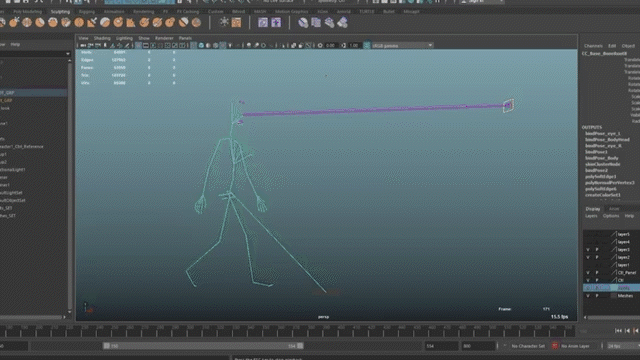Viewport: 640px width, 360px height.
Task: Go to start of playback range button
Action: 618,331
